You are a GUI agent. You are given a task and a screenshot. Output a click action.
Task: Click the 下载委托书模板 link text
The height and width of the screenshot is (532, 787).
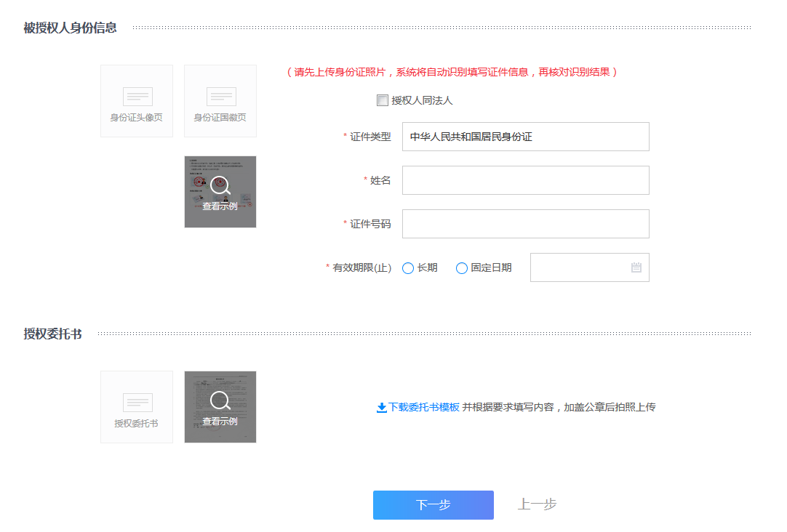424,407
